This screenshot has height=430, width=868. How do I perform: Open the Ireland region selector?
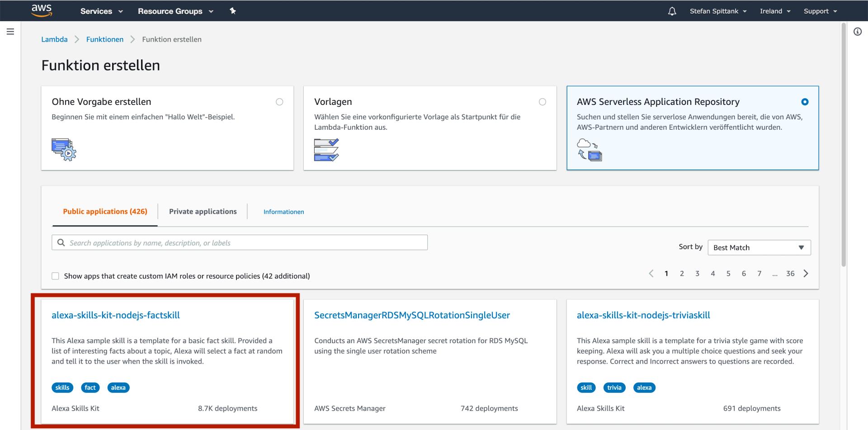point(774,11)
